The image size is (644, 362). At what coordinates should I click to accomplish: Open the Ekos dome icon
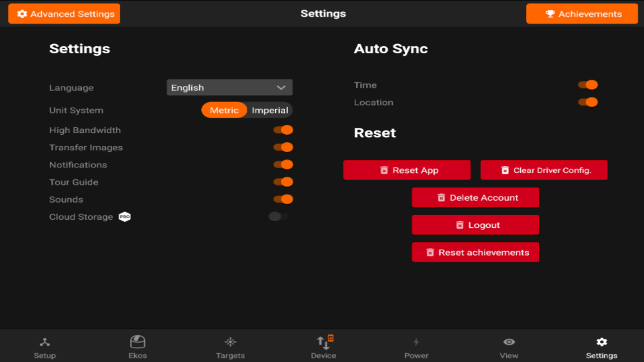[137, 342]
